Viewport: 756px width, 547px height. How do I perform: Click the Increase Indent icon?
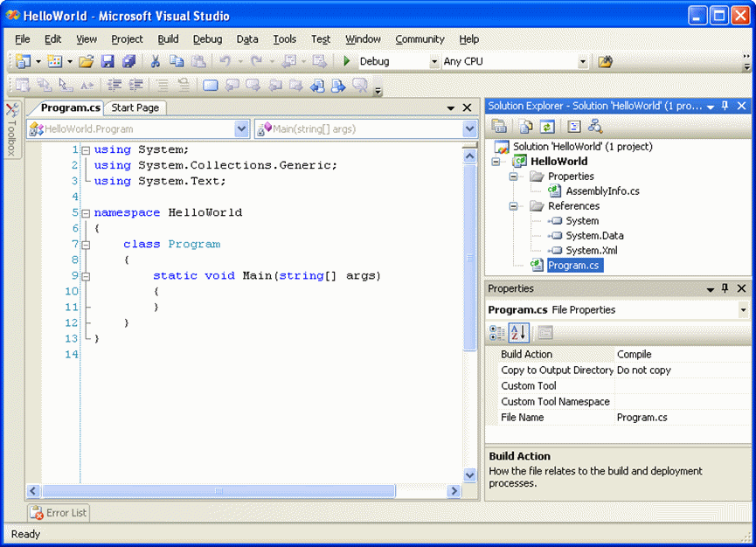coord(136,86)
